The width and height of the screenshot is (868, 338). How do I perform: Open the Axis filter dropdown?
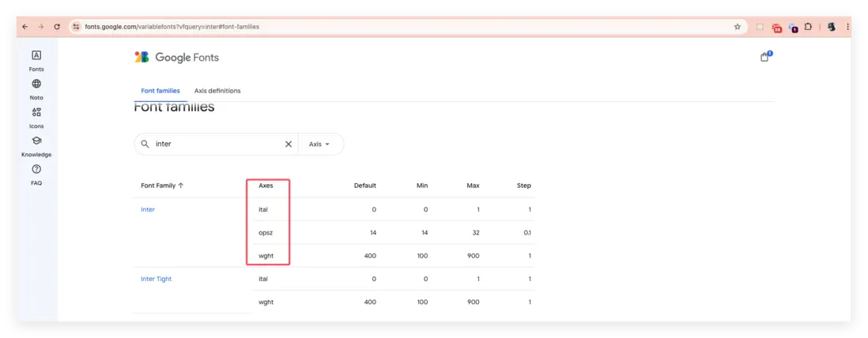(319, 144)
